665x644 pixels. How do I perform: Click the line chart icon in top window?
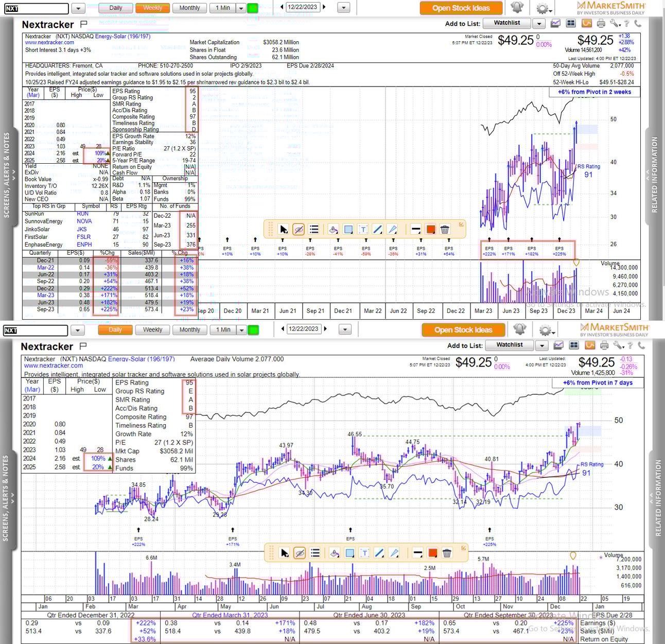click(x=555, y=23)
